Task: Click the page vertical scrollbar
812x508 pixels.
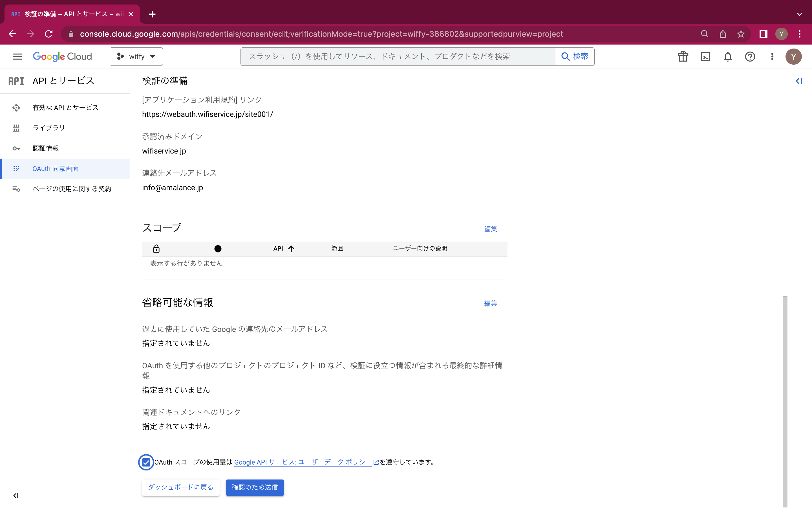Action: tap(785, 402)
